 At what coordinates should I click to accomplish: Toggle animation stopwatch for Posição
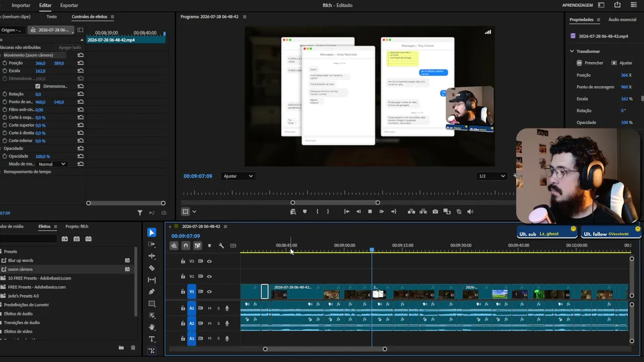[x=5, y=63]
